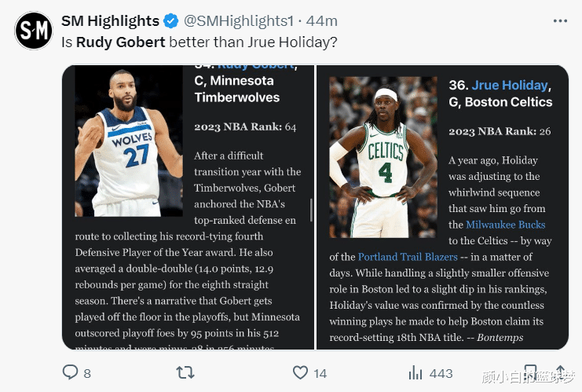Click the @SMHighlights1 handle

239,21
